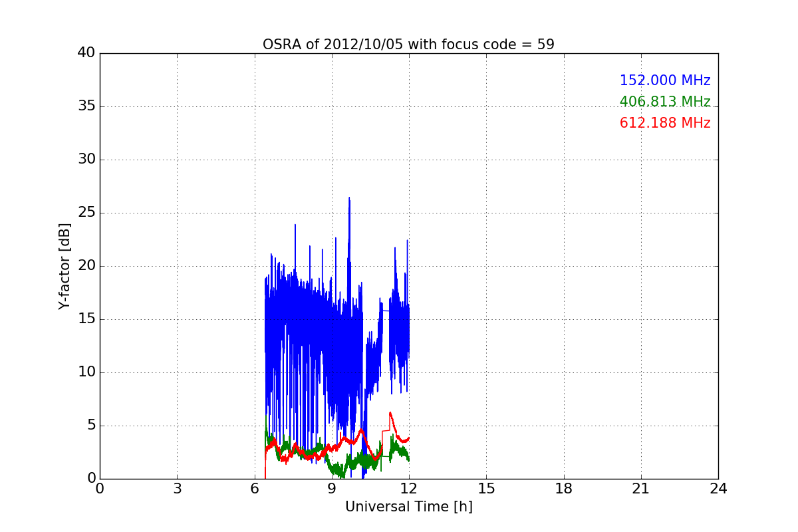This screenshot has width=798, height=532.
Task: Click y-axis tick value '35'
Action: coord(86,106)
